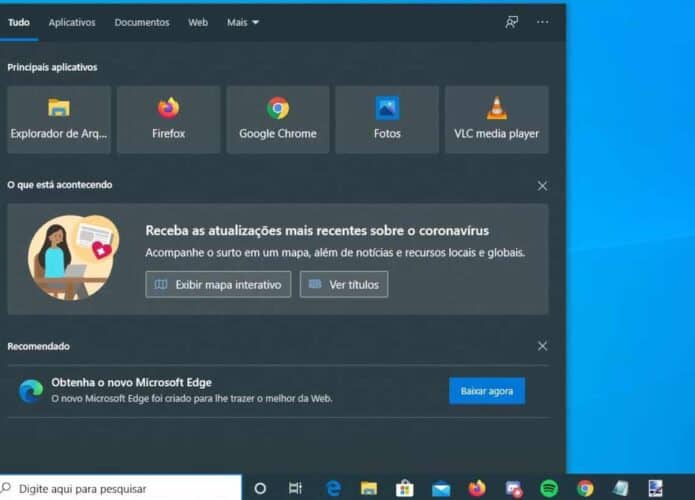Open the screen recorder taskbar icon
The image size is (695, 500).
(x=514, y=489)
